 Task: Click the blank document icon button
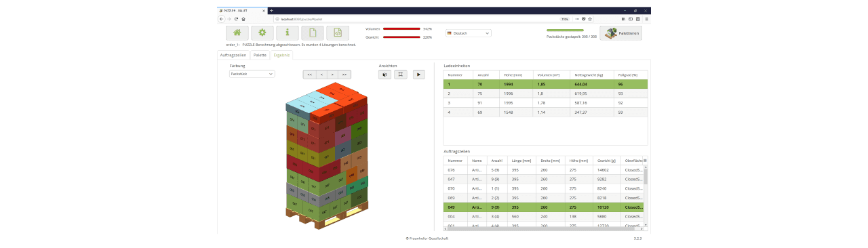pyautogui.click(x=312, y=33)
